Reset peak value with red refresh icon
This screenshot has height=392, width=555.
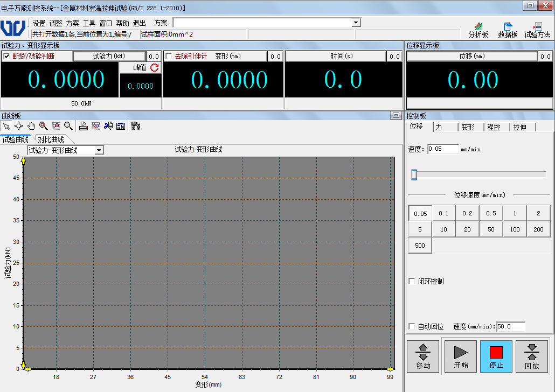(x=155, y=67)
